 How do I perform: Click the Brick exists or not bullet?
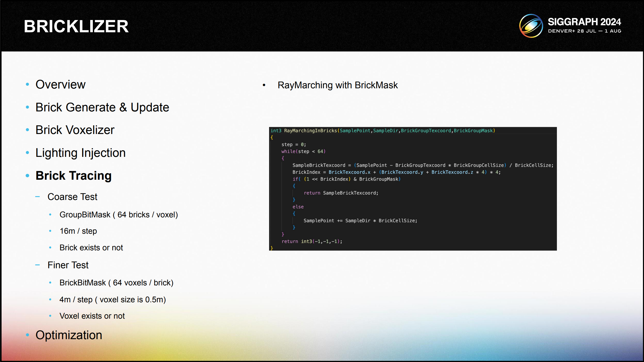pos(91,248)
